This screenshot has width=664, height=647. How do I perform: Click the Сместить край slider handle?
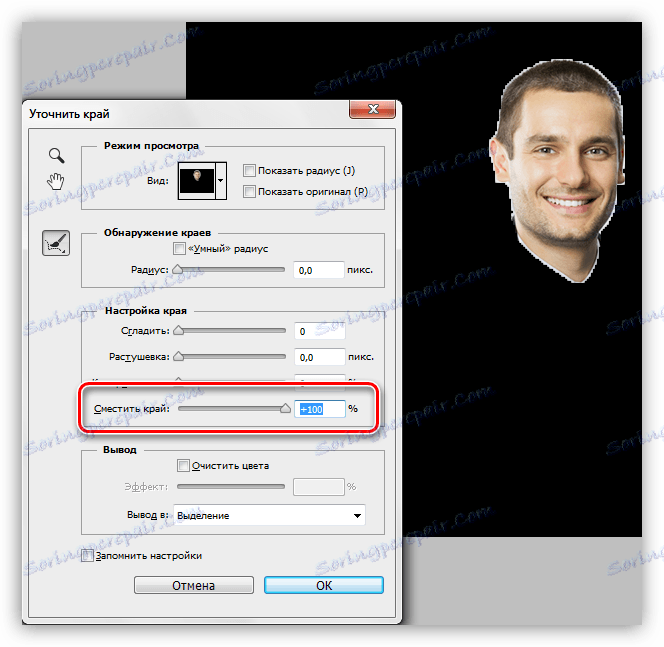coord(285,408)
